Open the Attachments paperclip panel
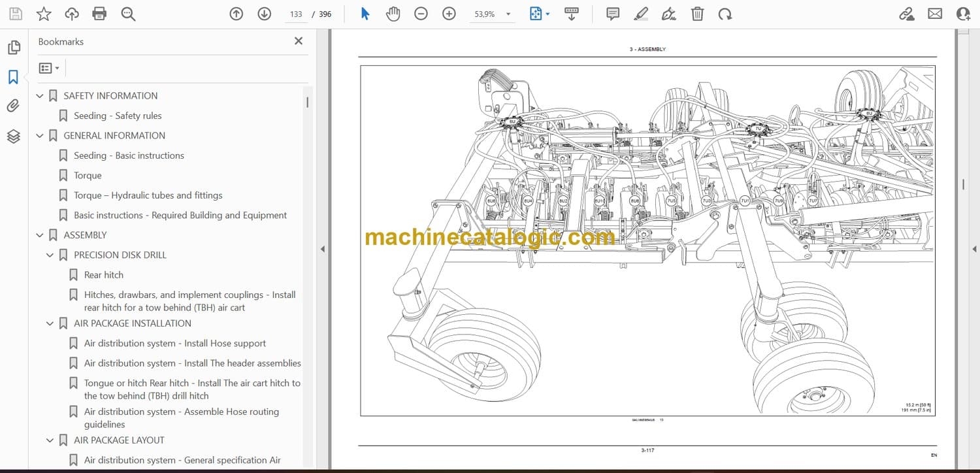Image resolution: width=980 pixels, height=473 pixels. click(13, 106)
